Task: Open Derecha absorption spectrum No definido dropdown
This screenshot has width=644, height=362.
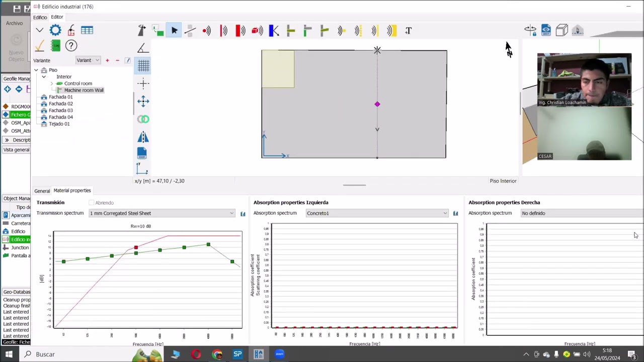Action: point(582,213)
